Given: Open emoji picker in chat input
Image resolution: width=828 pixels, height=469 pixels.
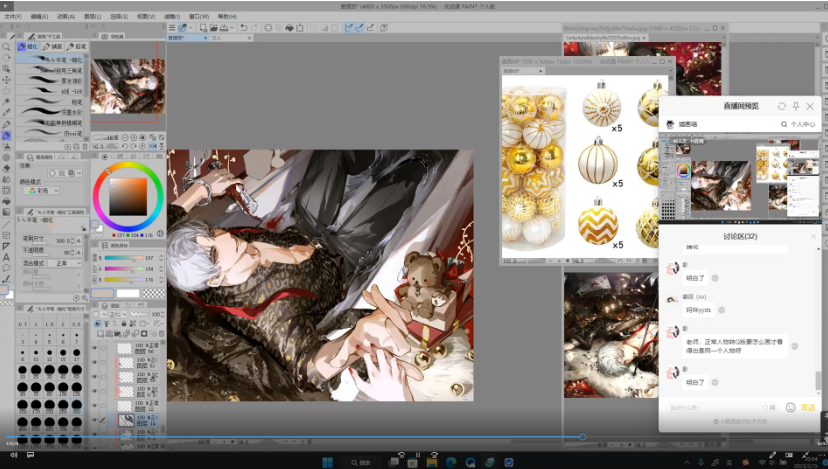Looking at the screenshot, I should coord(791,407).
